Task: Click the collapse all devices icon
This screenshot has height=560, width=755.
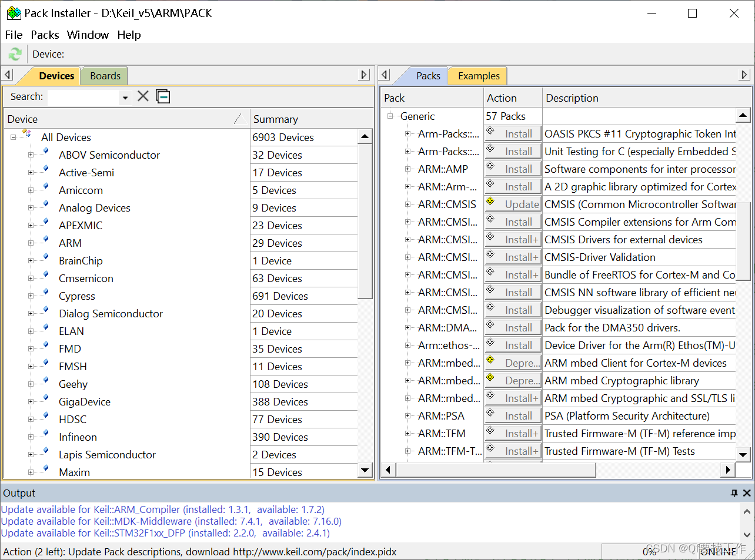Action: click(x=163, y=96)
